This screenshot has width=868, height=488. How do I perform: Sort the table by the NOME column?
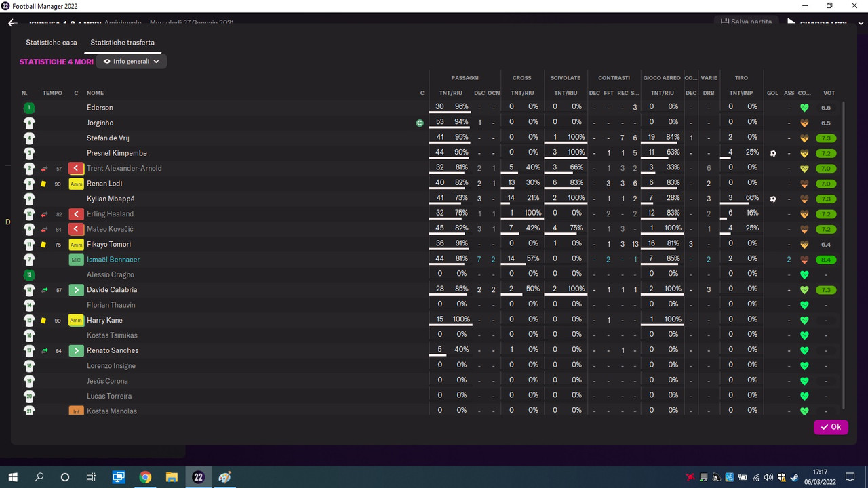point(95,93)
